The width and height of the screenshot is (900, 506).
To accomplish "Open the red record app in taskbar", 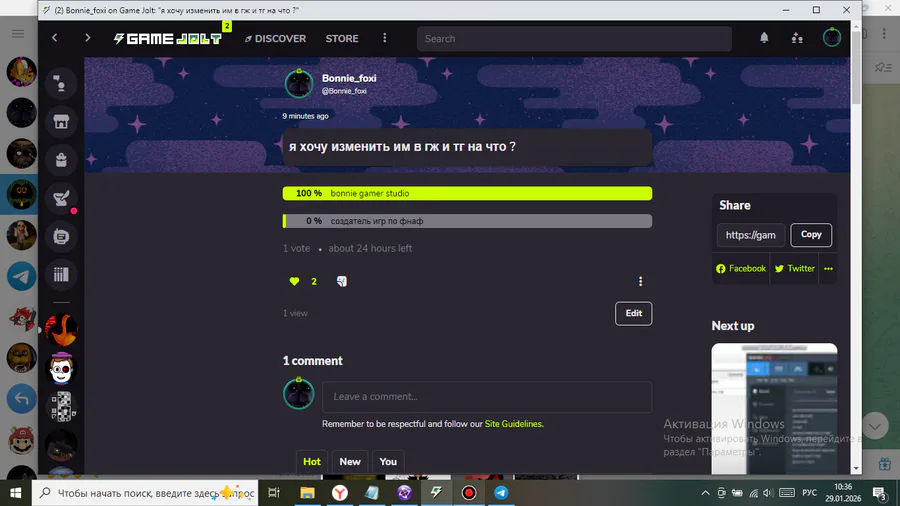I will click(x=469, y=493).
